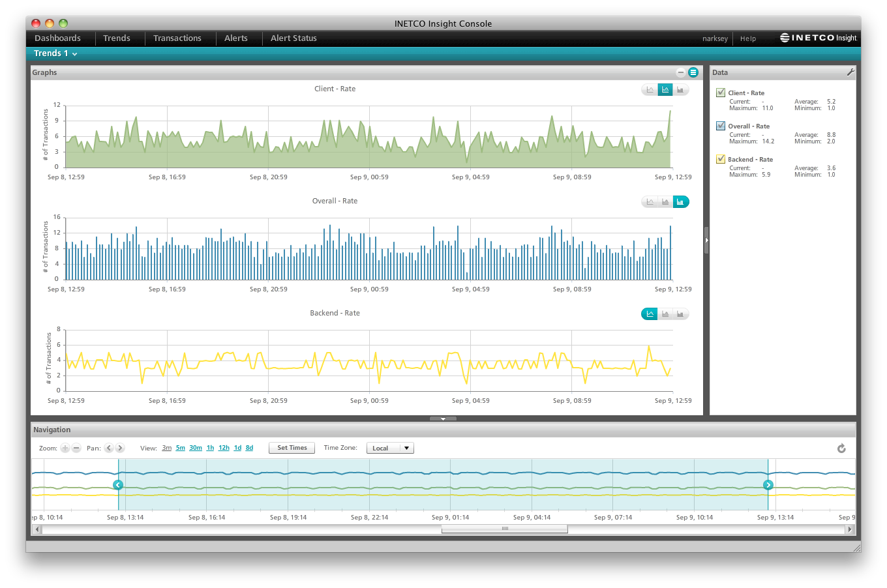Zoom out with the minus button
The image size is (887, 588).
tap(76, 448)
